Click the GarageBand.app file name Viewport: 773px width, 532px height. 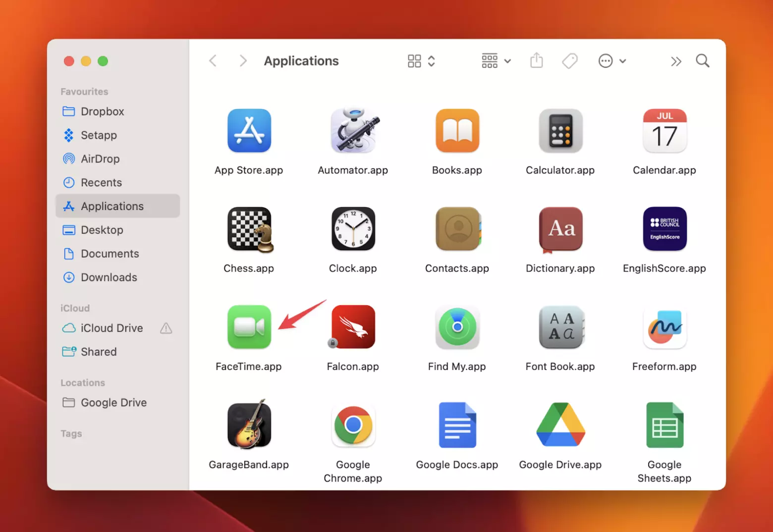click(249, 465)
